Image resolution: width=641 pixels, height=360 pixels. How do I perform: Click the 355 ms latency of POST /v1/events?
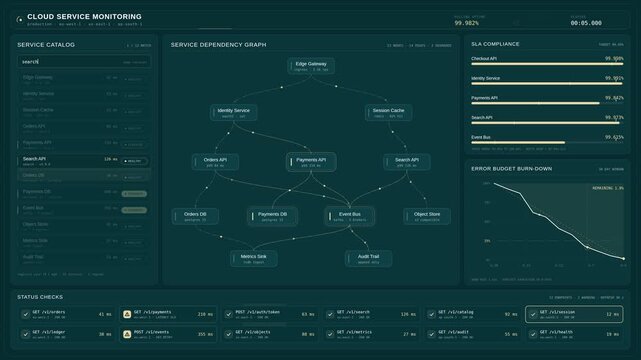[x=205, y=334]
